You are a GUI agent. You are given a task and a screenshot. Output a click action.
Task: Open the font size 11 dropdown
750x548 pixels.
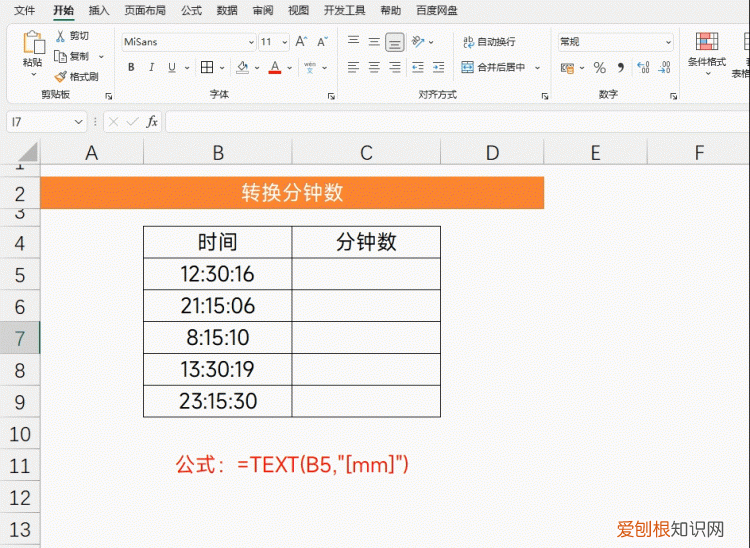coord(285,42)
